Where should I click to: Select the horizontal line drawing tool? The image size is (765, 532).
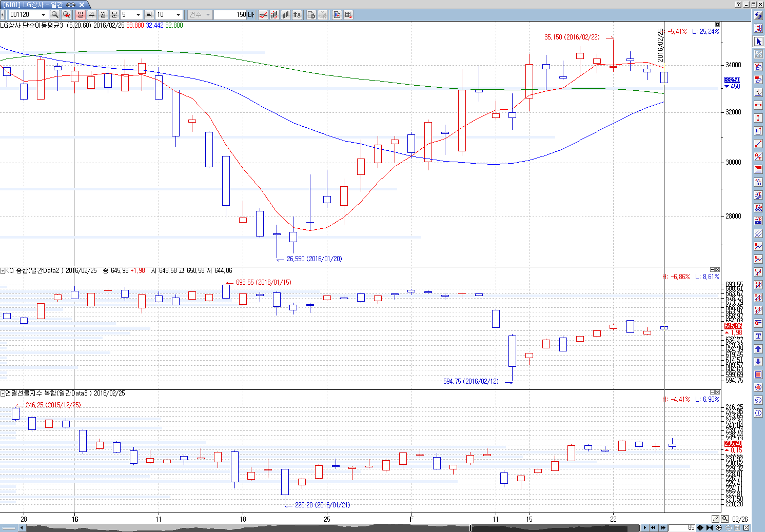758,105
